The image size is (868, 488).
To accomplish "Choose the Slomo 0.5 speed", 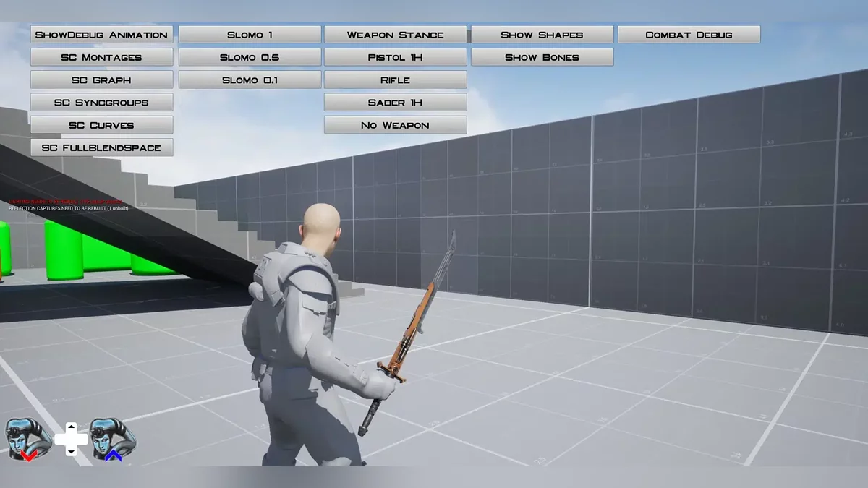I will (x=250, y=57).
